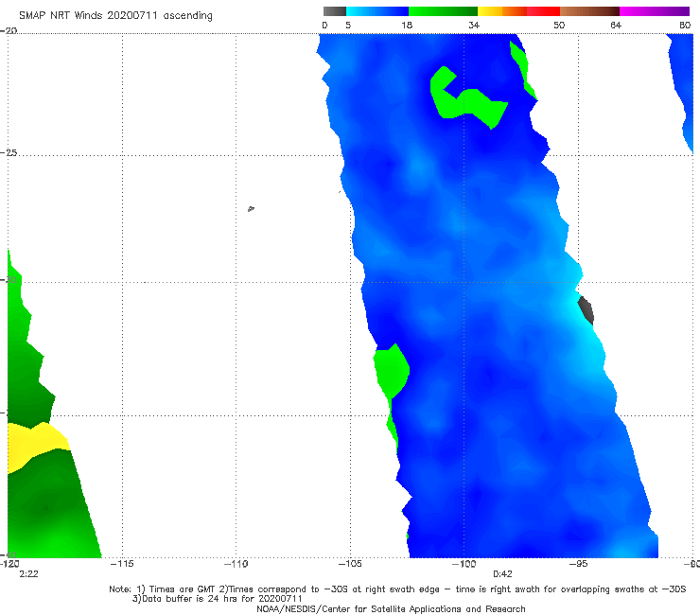Click the note line about Times are GMT
Screen dimensions: 700x615
click(x=397, y=589)
